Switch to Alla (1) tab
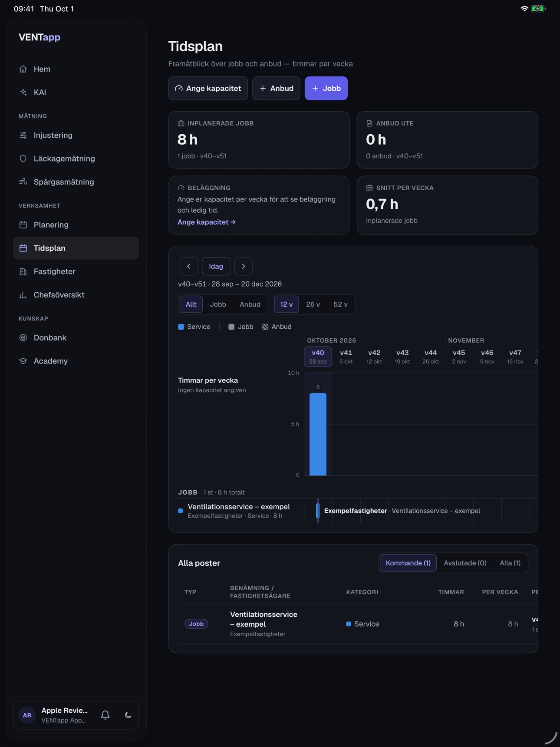Screen dimensions: 560x747 tap(510, 563)
